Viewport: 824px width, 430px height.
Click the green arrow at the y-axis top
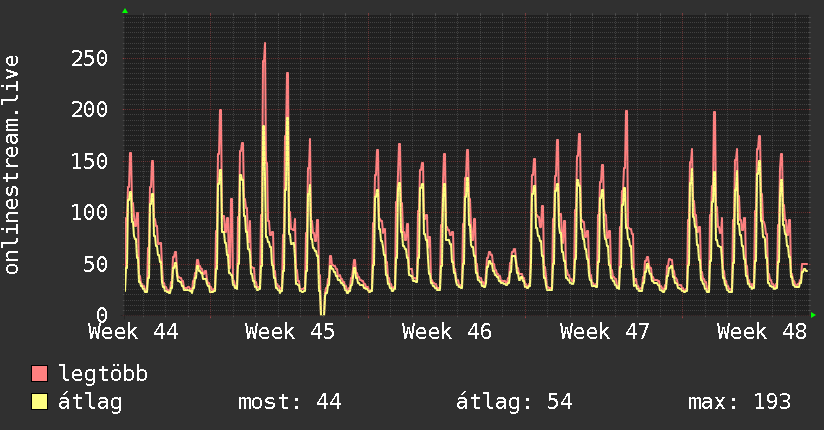(x=125, y=11)
